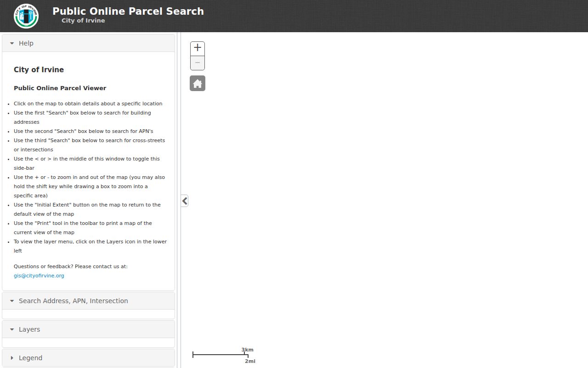Collapse the side-bar using the left chevron
Screen dimensions: 588x368
[x=184, y=201]
